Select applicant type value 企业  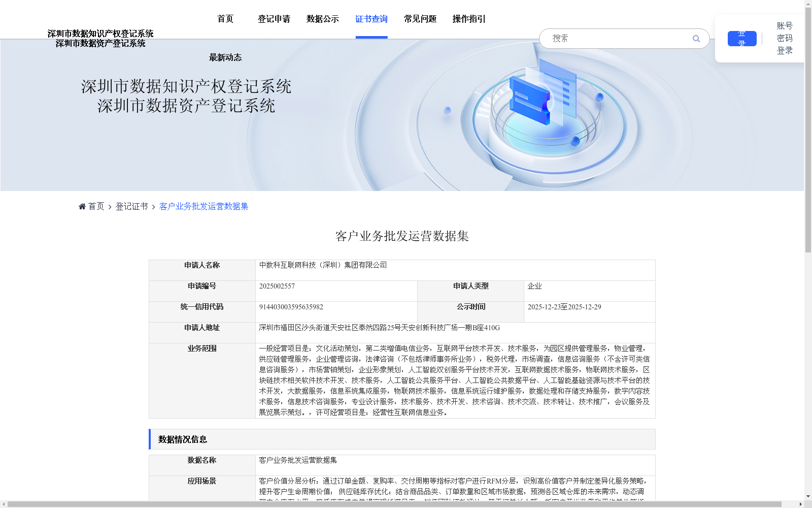click(x=535, y=286)
